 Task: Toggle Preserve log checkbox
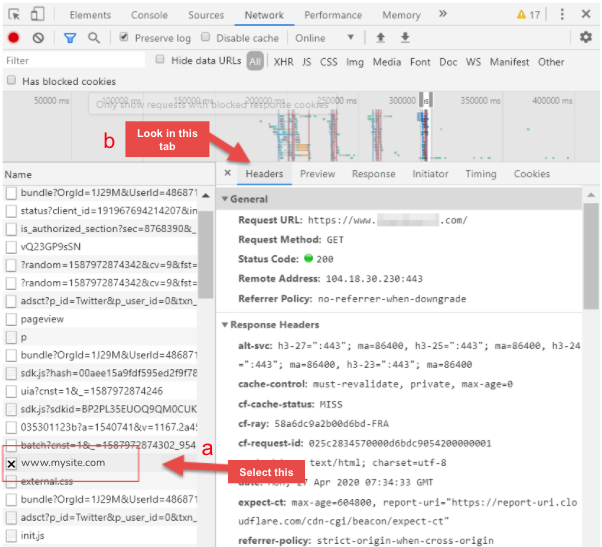point(124,37)
